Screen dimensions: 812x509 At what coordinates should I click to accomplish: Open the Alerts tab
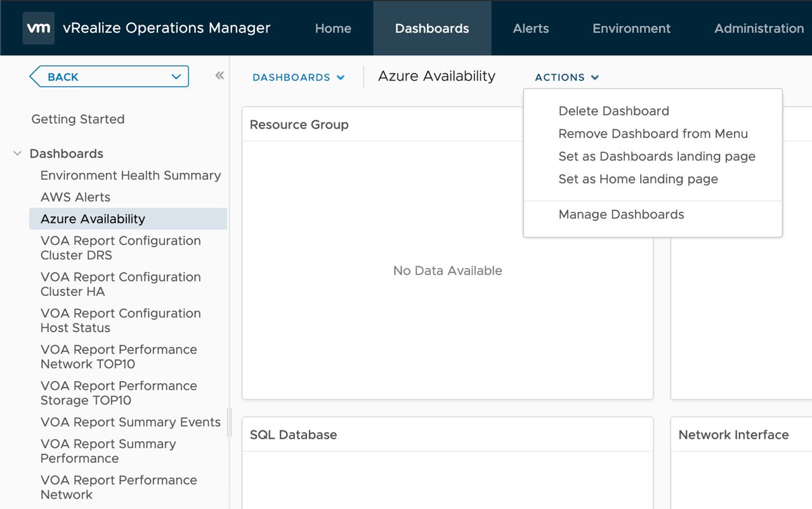point(531,28)
